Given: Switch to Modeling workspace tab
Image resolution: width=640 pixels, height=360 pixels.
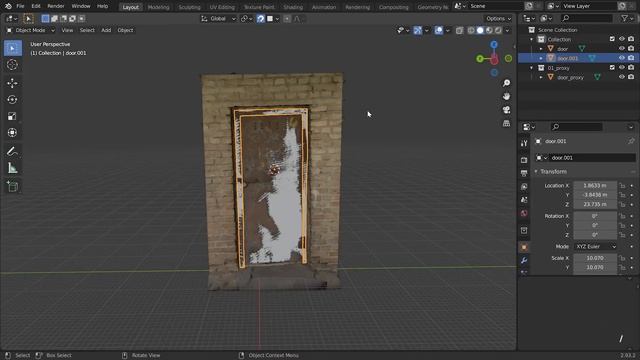Looking at the screenshot, I should pos(158,7).
